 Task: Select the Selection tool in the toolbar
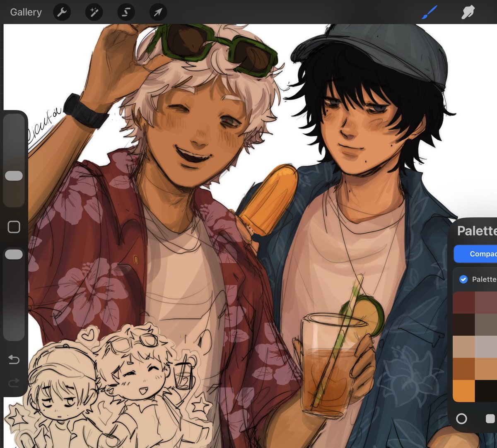(125, 12)
